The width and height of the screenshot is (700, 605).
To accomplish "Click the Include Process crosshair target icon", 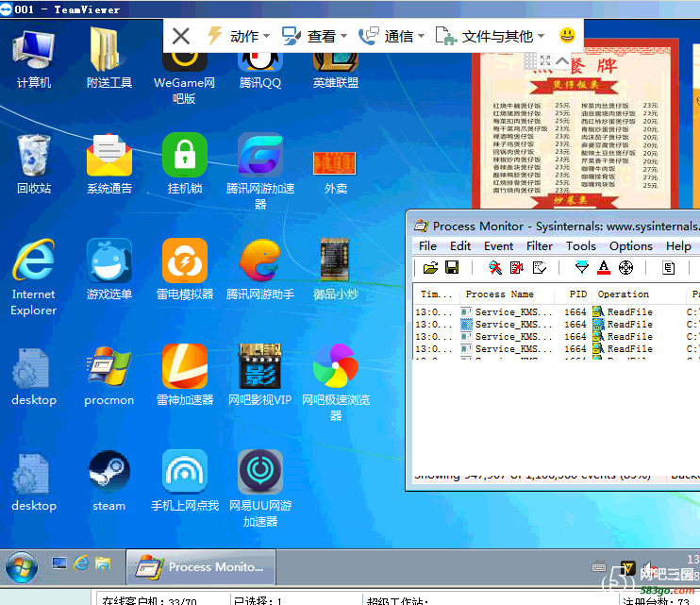I will click(x=625, y=268).
